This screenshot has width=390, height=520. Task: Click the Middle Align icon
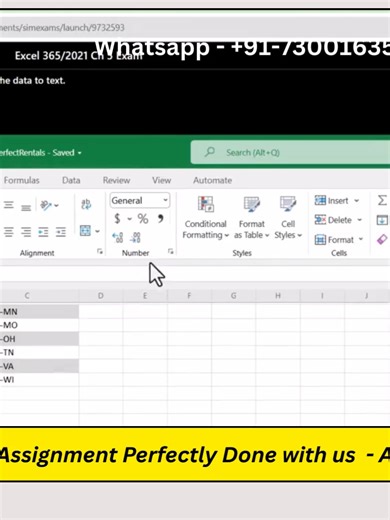[9, 205]
